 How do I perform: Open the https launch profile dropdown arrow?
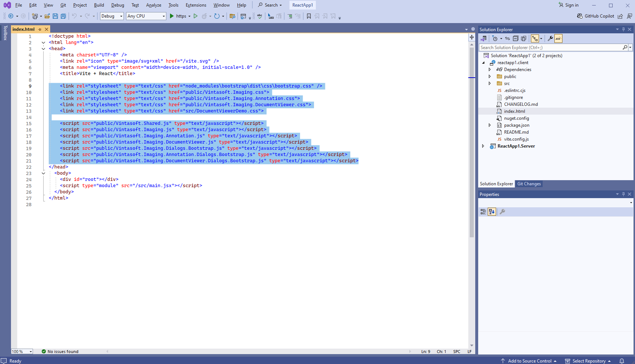pos(189,16)
